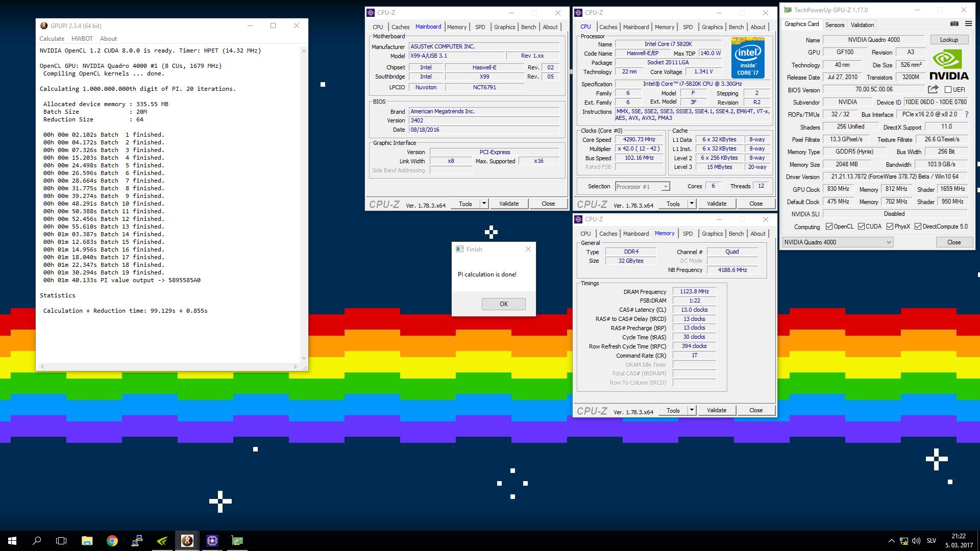Open File Explorer from the taskbar
Screen dimensions: 980x551
coord(87,541)
